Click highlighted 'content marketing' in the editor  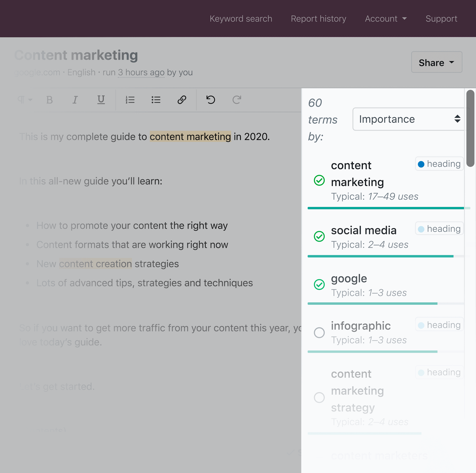click(x=190, y=137)
